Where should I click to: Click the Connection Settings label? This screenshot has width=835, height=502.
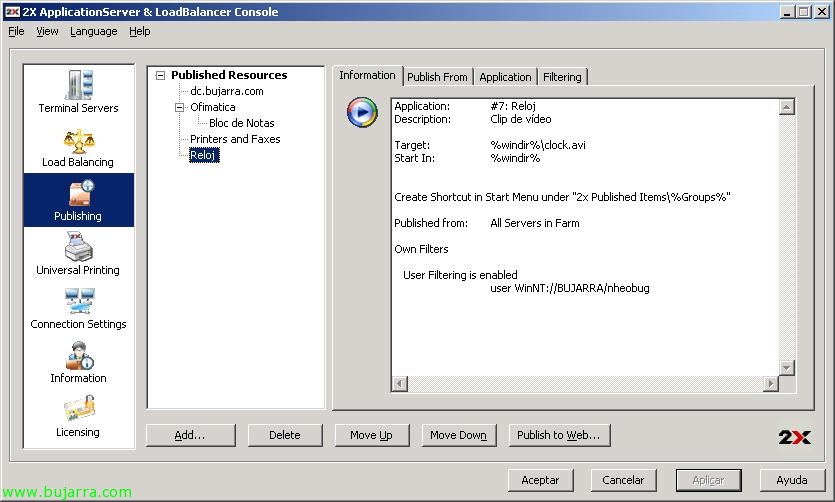[x=78, y=324]
